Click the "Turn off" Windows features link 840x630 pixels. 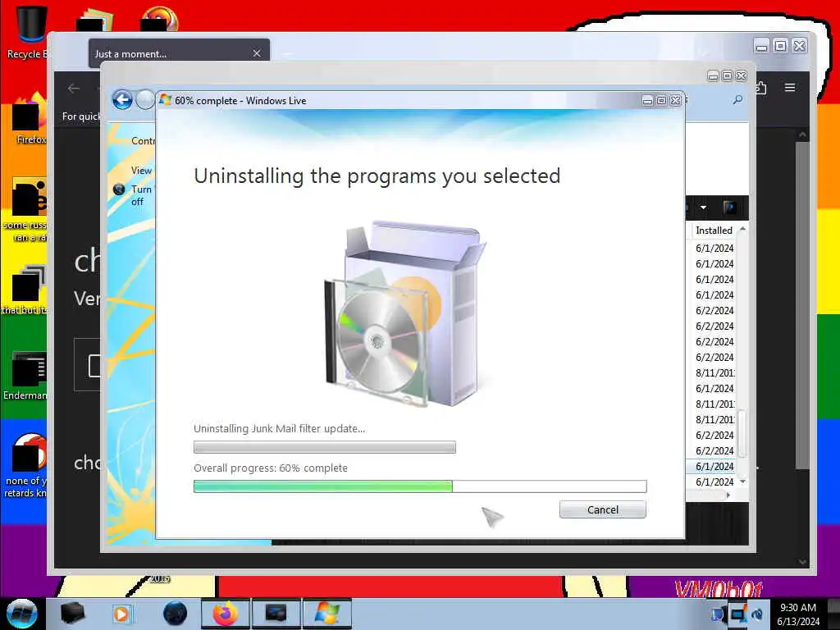pos(141,195)
